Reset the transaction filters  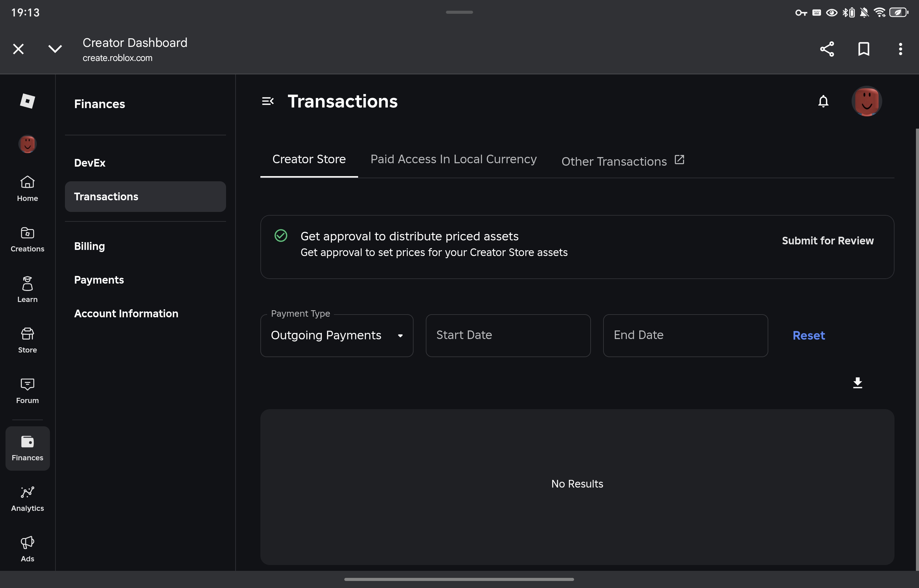click(809, 336)
